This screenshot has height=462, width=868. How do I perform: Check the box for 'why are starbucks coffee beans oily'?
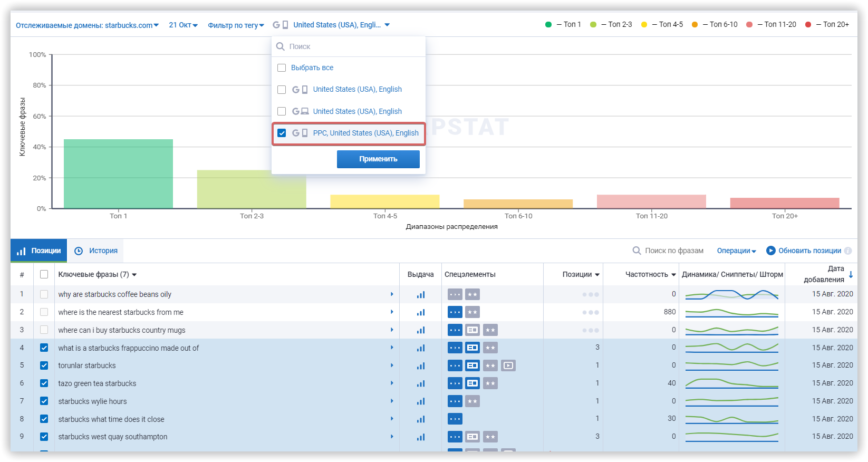pos(44,294)
